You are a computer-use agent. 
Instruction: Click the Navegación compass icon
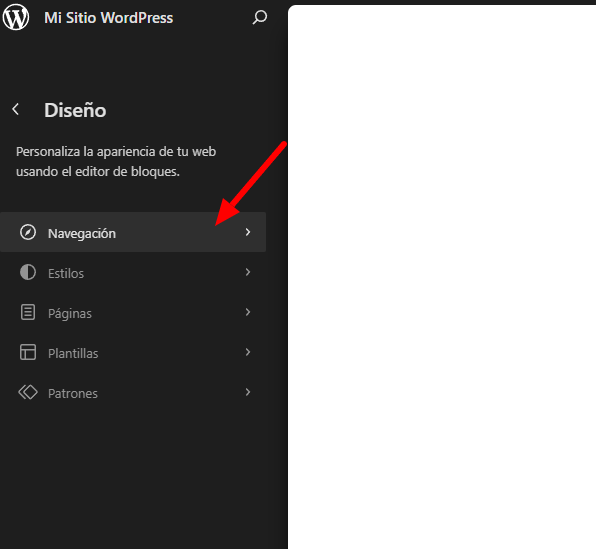[28, 232]
